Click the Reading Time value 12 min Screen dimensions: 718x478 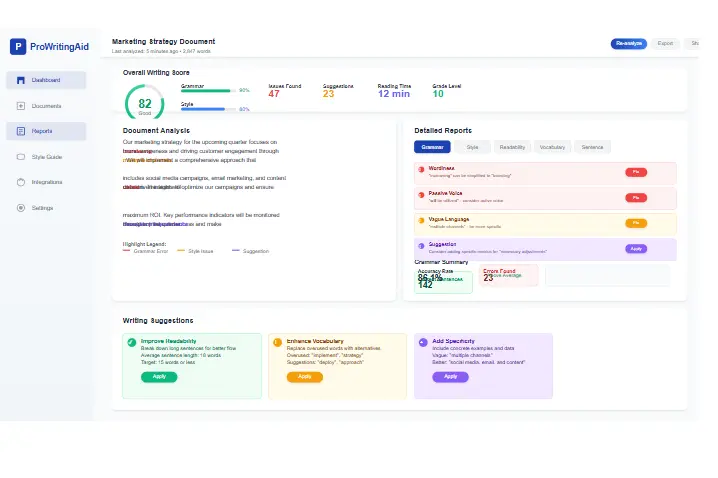(x=394, y=94)
